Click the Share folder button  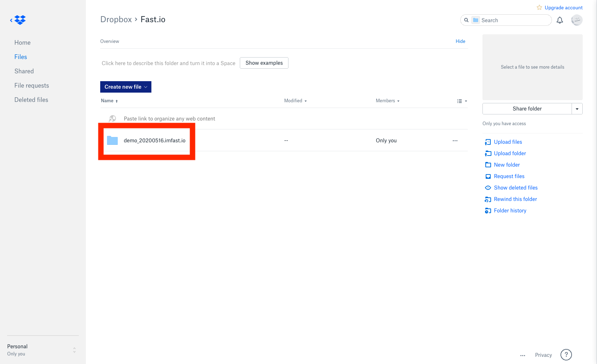point(527,109)
